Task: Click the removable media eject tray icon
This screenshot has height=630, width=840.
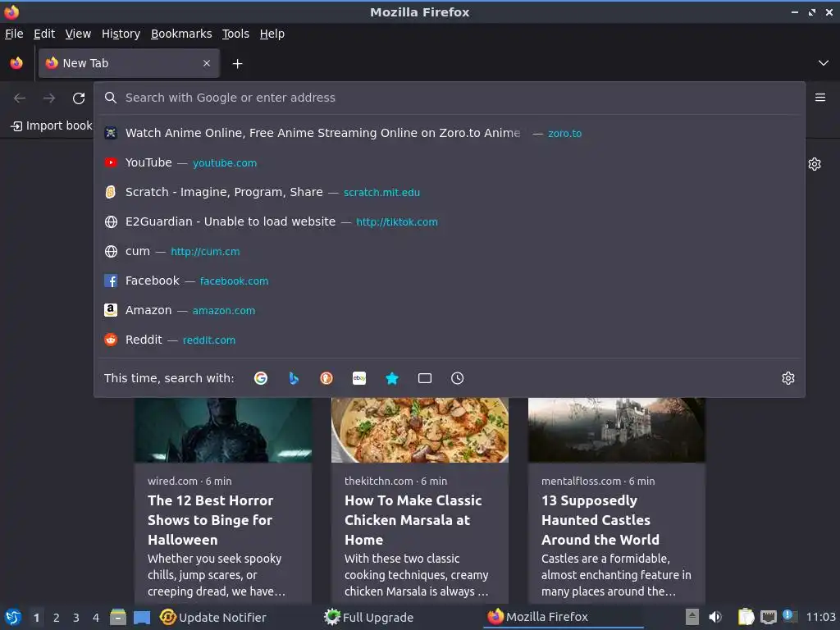Action: 692,617
